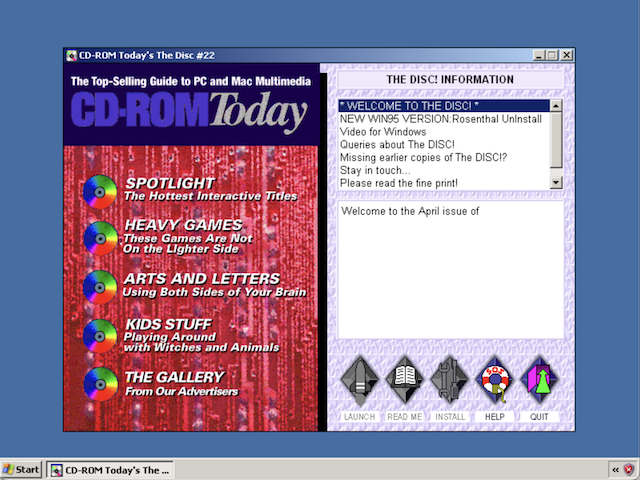Click the Read Me open book icon
This screenshot has width=640, height=480.
pos(404,380)
